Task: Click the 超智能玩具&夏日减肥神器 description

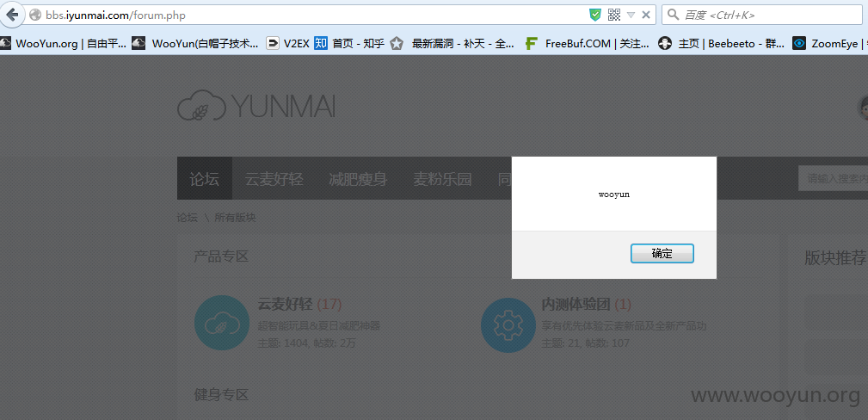Action: coord(319,326)
